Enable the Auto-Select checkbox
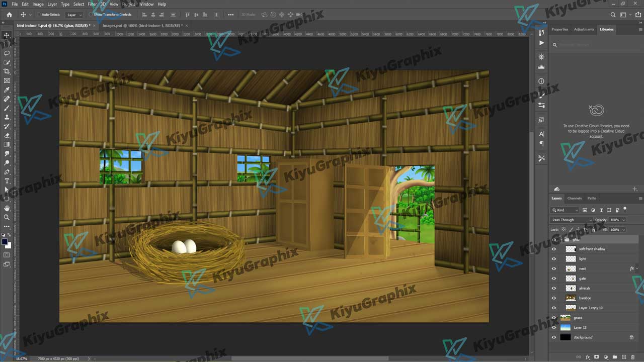This screenshot has width=644, height=362. 39,15
